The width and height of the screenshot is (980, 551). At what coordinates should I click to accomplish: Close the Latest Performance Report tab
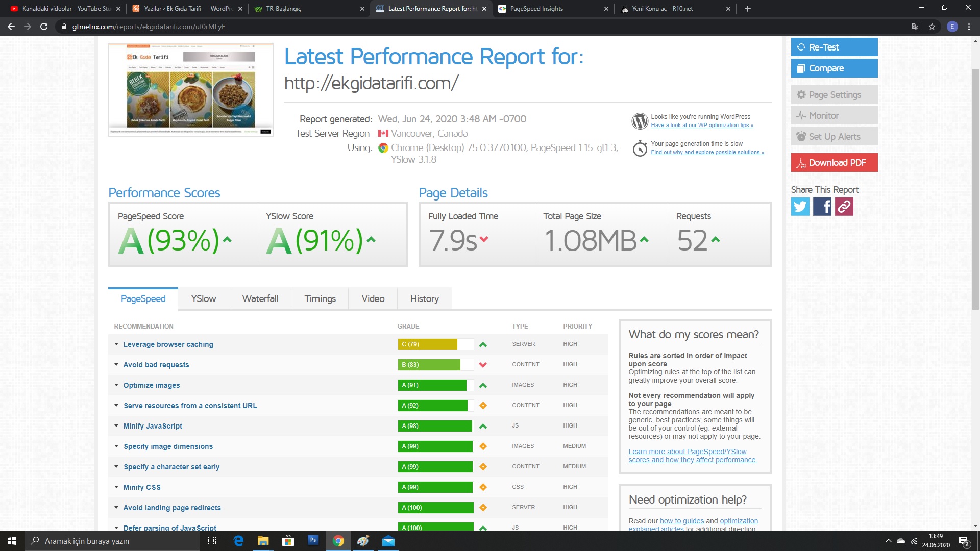coord(484,9)
